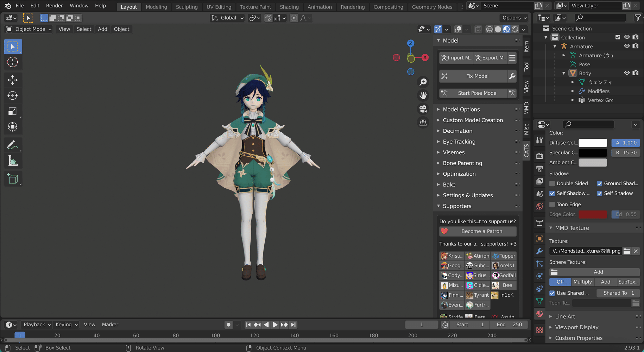Expand the Decimation panel
The width and height of the screenshot is (644, 352).
(x=457, y=131)
